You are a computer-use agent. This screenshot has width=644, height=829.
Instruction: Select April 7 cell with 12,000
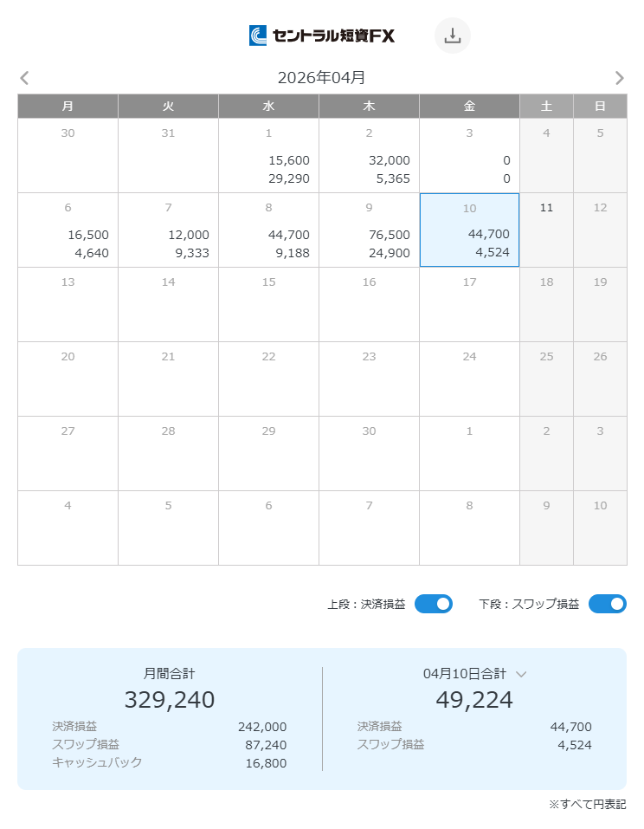point(168,230)
